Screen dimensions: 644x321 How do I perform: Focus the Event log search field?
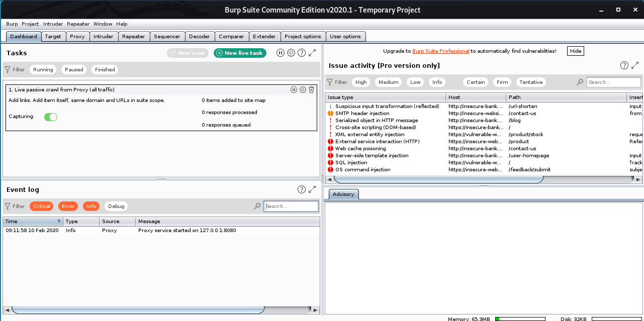(x=291, y=206)
